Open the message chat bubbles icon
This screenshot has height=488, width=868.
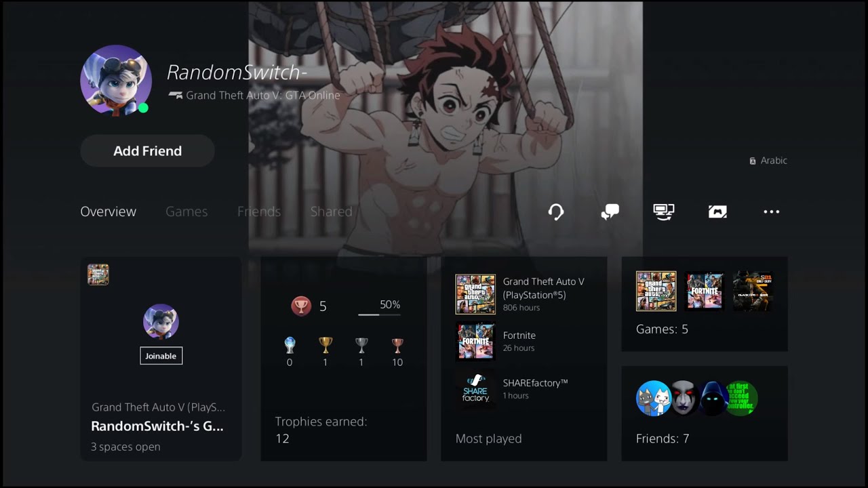pyautogui.click(x=610, y=212)
